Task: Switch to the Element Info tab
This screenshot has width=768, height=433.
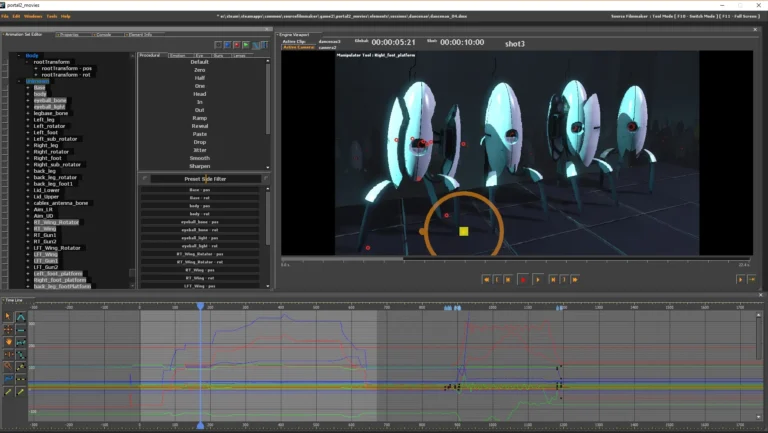Action: tap(140, 35)
